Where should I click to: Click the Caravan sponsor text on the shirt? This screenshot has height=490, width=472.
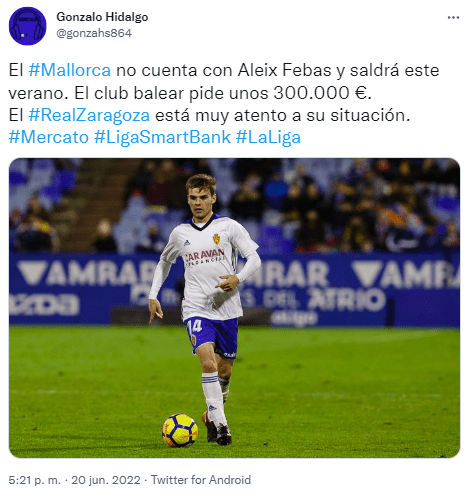pos(205,255)
